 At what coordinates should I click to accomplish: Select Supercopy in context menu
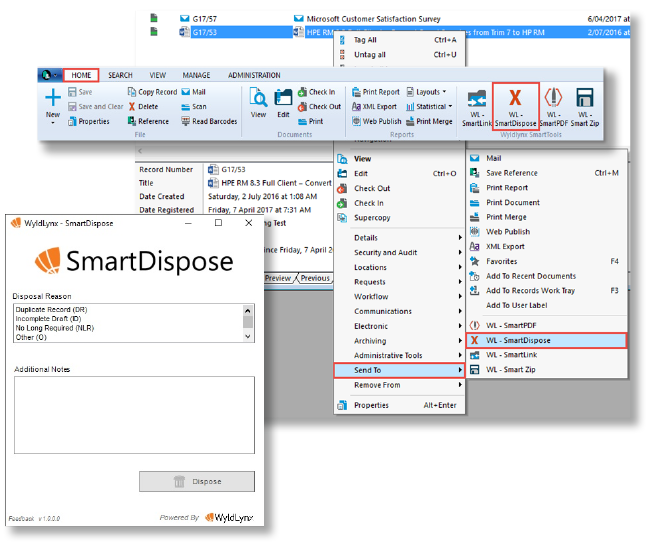pyautogui.click(x=400, y=218)
